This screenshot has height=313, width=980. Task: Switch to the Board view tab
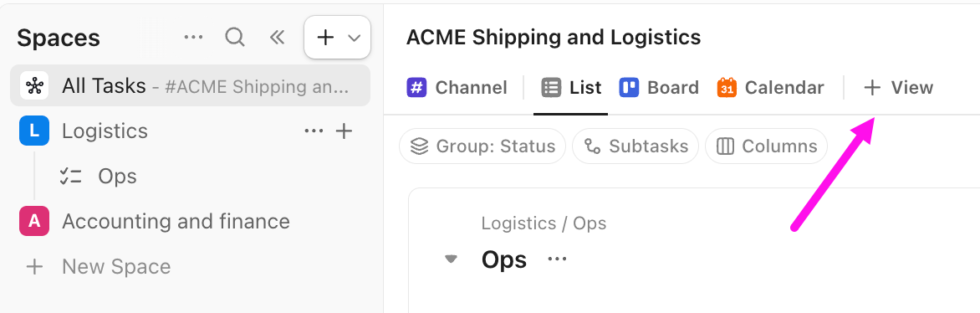tap(659, 87)
